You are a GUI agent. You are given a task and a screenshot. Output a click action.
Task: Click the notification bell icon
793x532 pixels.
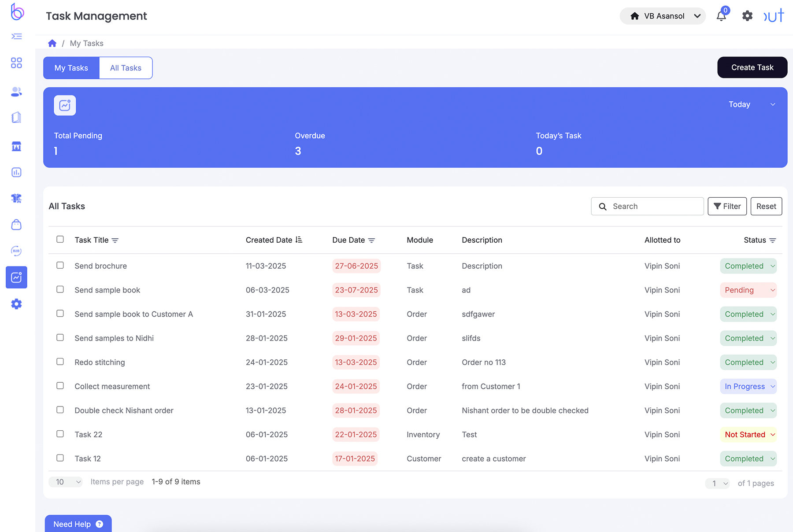721,16
